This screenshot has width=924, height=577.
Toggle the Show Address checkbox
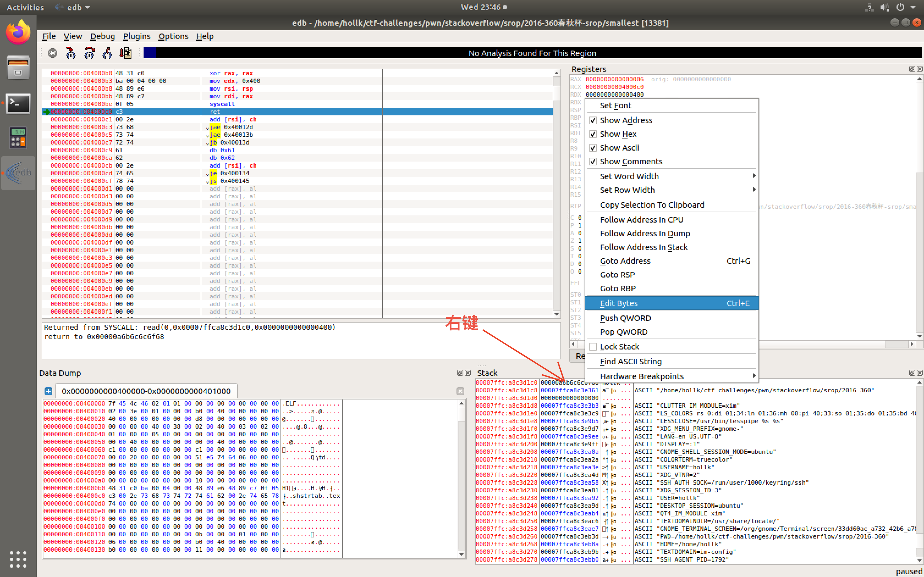[593, 120]
